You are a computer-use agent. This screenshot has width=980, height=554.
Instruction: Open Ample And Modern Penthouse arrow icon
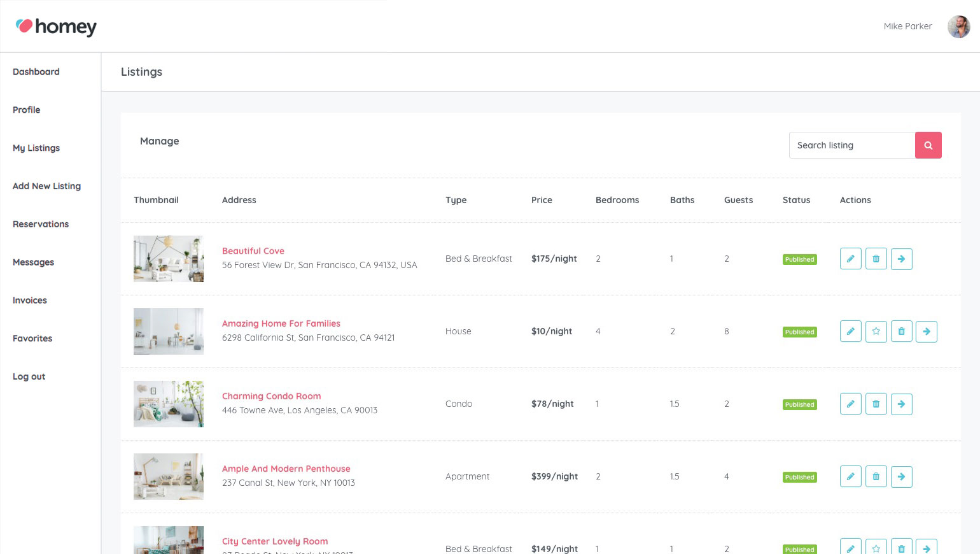pos(901,477)
